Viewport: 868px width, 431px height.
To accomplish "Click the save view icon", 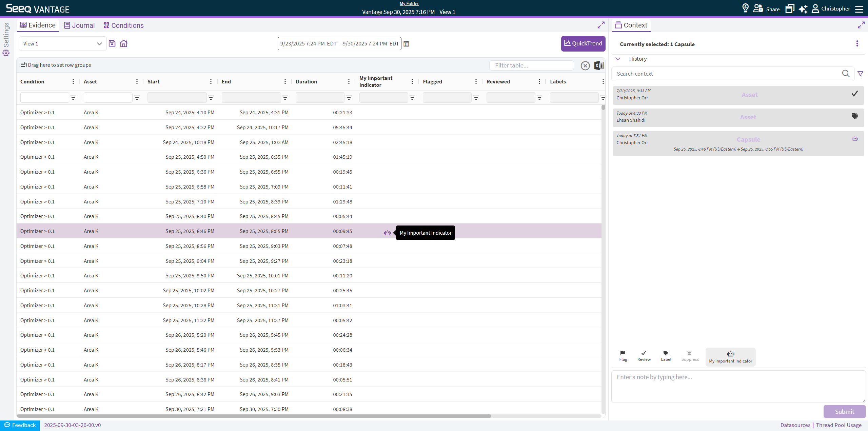I will (112, 43).
